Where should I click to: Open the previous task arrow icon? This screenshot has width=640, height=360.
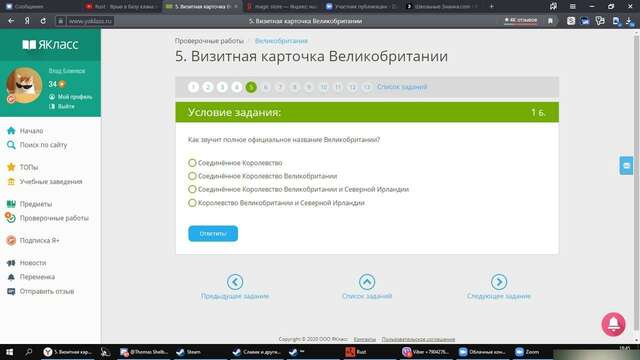(x=235, y=282)
